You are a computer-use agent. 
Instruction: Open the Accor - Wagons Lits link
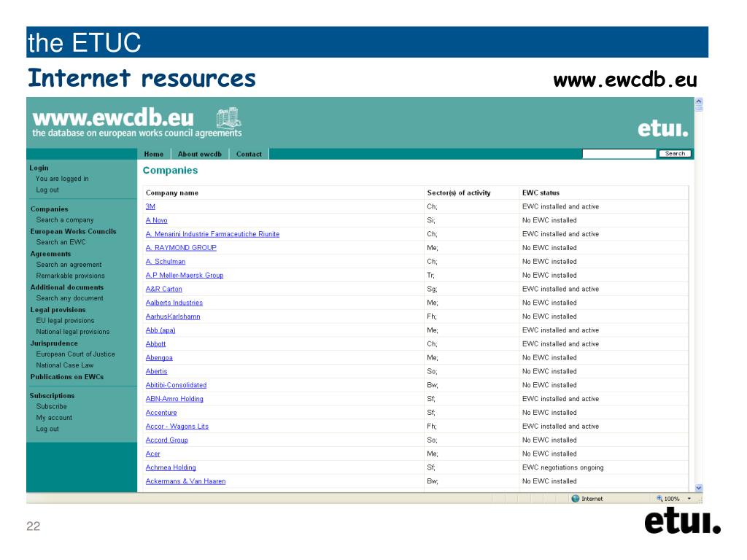[x=177, y=426]
